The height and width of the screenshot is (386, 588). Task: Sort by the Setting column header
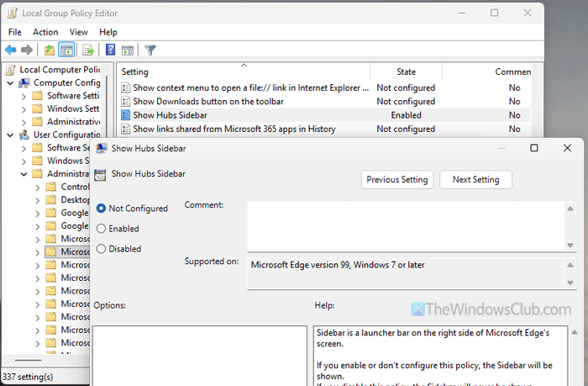click(244, 71)
